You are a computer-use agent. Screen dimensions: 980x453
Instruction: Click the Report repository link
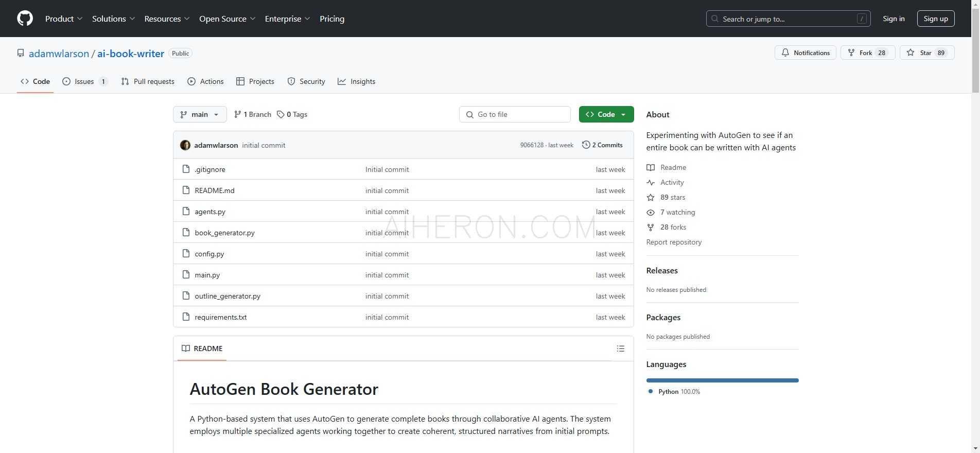(674, 242)
